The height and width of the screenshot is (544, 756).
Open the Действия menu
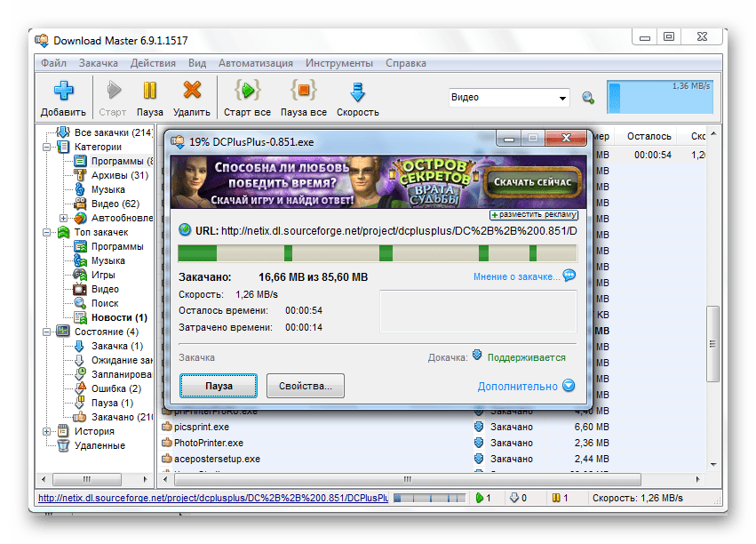[153, 63]
